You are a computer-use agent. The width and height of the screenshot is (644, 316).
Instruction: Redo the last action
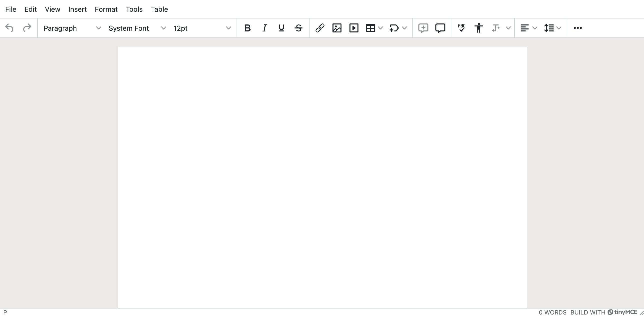(27, 28)
